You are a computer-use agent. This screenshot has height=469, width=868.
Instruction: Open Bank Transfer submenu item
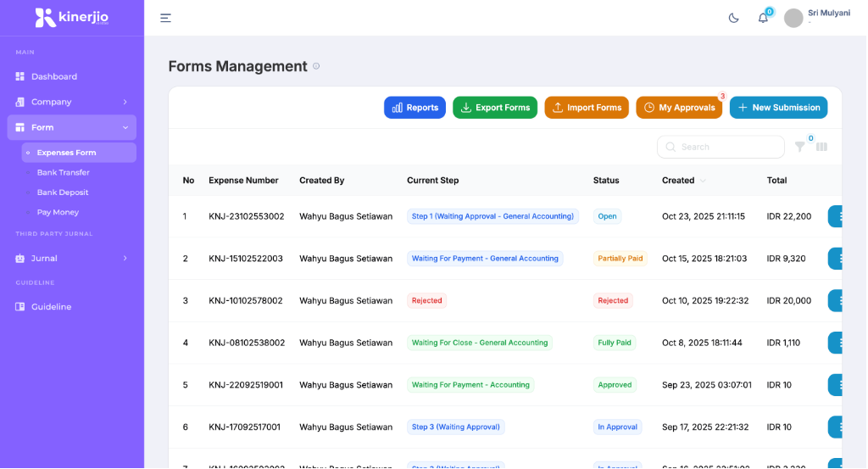tap(63, 172)
